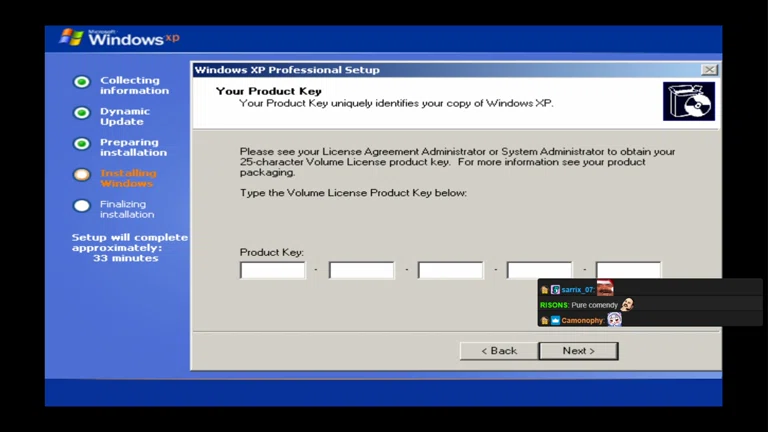
Task: Click the sarrix_07 chat username
Action: [578, 290]
